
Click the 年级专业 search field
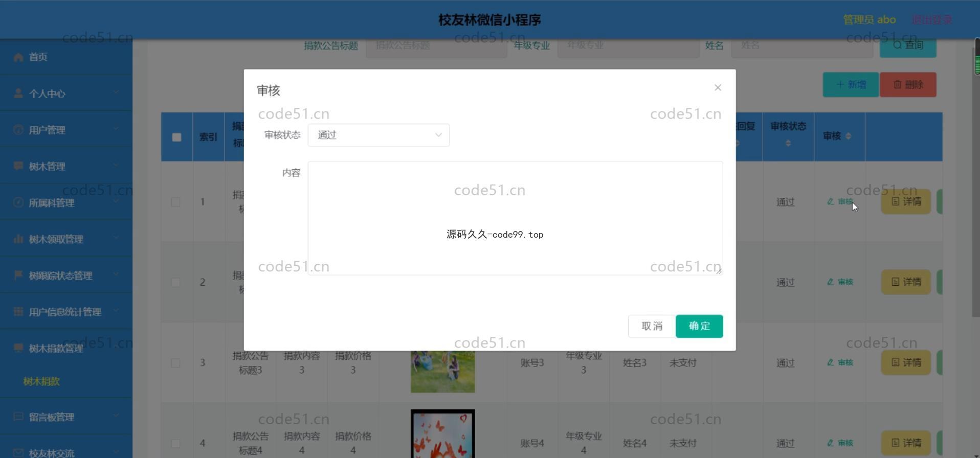tap(628, 48)
